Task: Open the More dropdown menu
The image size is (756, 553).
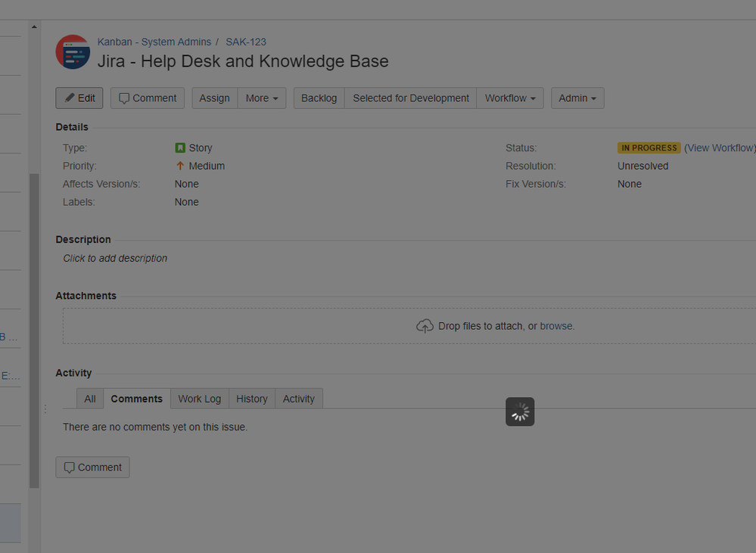Action: [262, 98]
